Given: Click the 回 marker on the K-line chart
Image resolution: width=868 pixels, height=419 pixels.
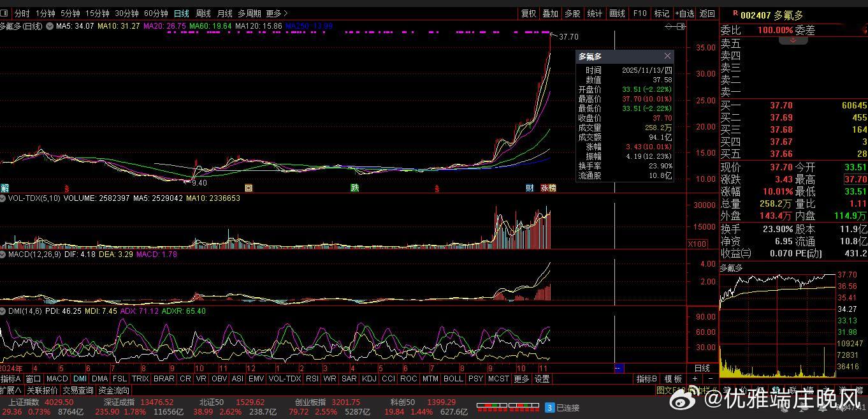Looking at the screenshot, I should [249, 188].
